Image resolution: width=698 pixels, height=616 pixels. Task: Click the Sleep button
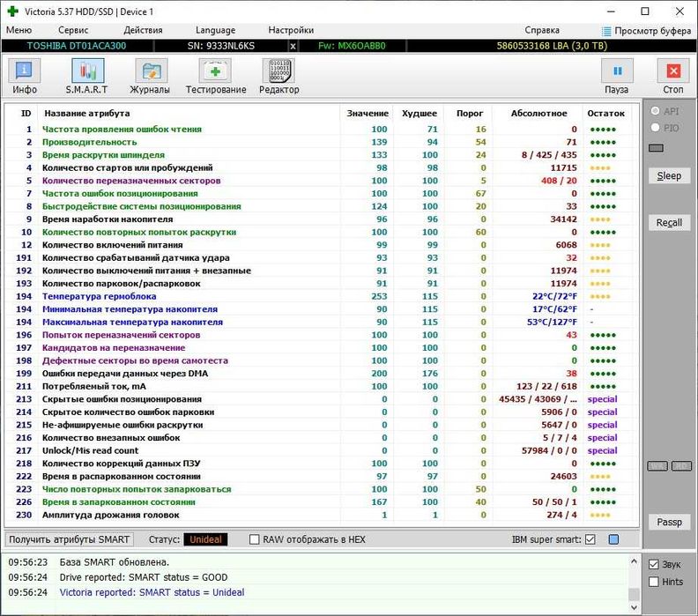[x=669, y=175]
